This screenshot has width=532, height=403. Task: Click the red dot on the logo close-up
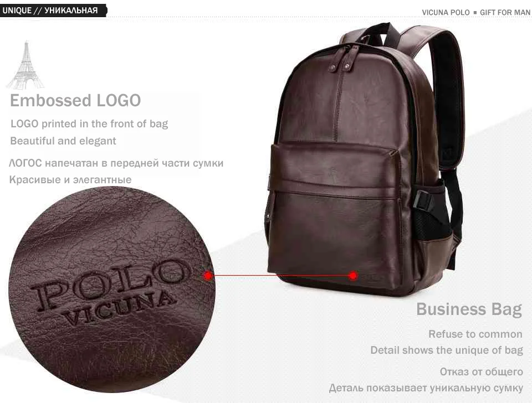[208, 276]
